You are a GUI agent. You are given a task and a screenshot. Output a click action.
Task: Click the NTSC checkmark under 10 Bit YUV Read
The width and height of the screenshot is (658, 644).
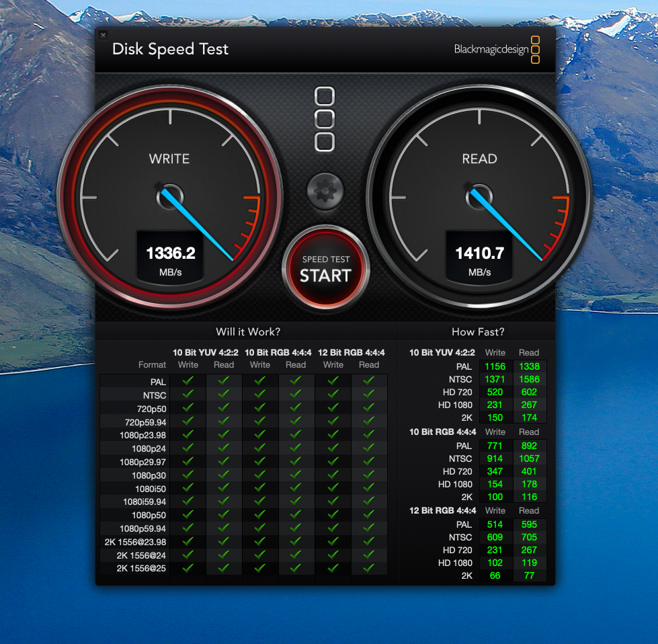point(224,394)
